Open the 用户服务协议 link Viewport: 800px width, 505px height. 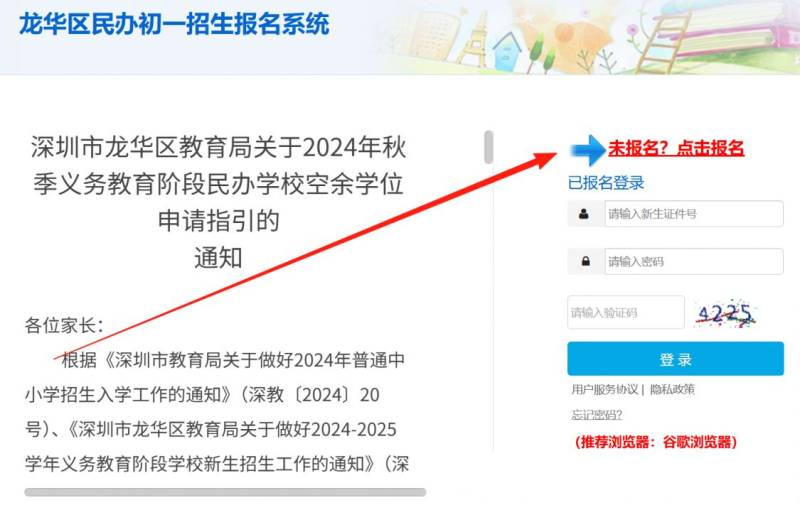[605, 390]
